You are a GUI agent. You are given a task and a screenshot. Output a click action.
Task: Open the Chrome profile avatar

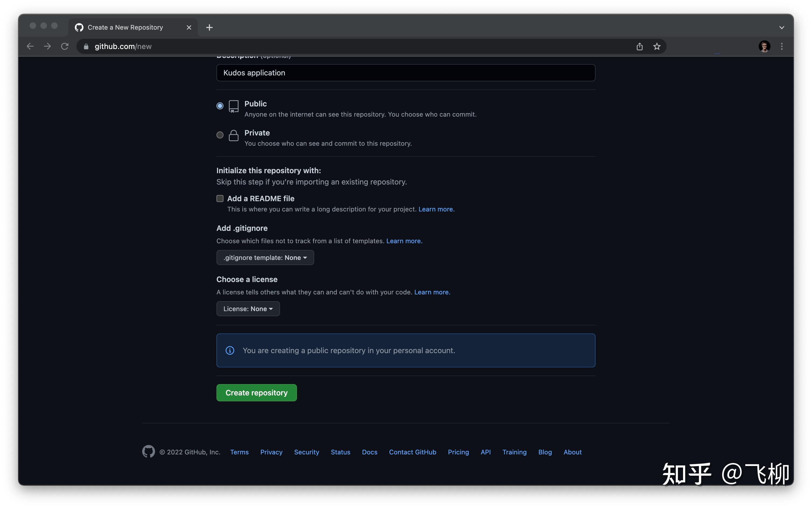pyautogui.click(x=764, y=46)
